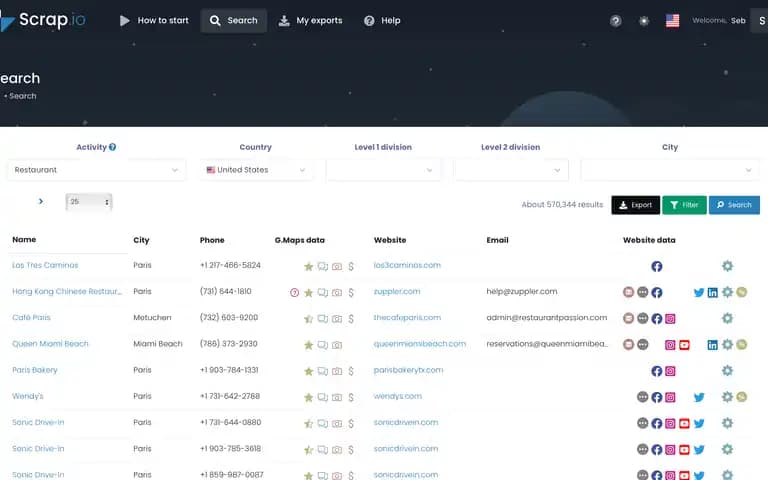Open Los Tres Caminos listing
The image size is (768, 480).
coord(45,265)
